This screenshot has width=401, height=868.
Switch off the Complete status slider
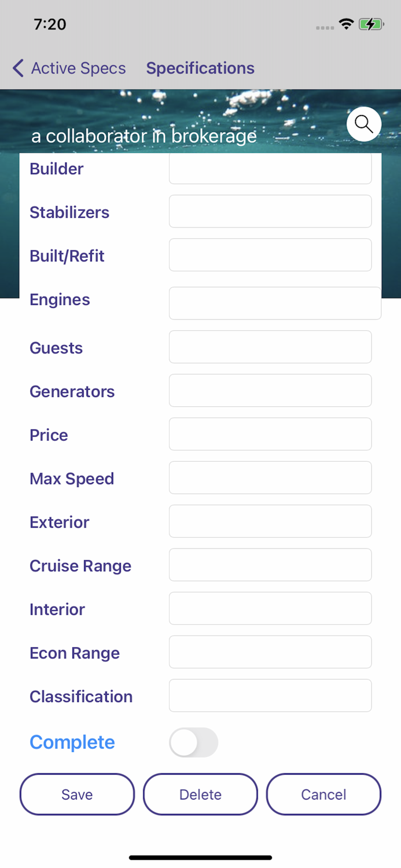coord(193,742)
